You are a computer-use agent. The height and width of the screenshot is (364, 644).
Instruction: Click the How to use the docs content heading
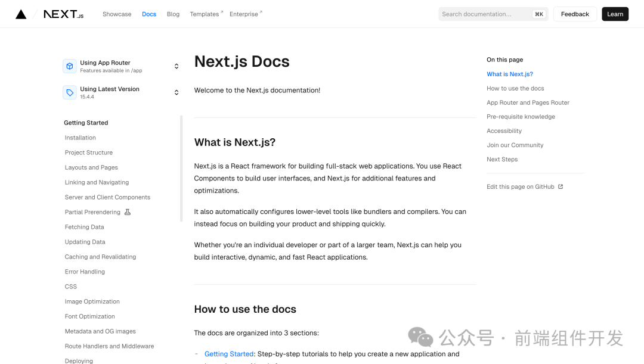pyautogui.click(x=245, y=309)
